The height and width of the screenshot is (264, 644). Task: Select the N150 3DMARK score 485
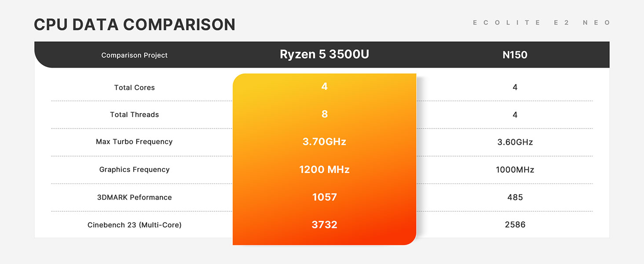coord(515,197)
